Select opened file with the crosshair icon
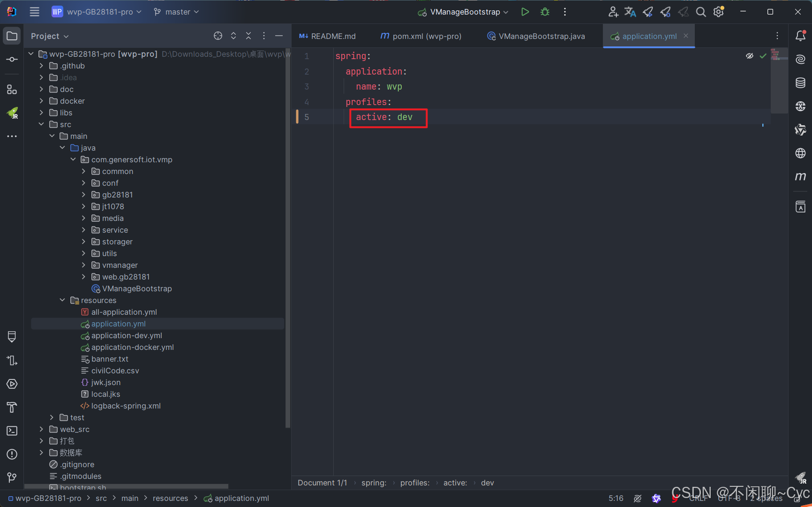Image resolution: width=812 pixels, height=507 pixels. pyautogui.click(x=218, y=36)
